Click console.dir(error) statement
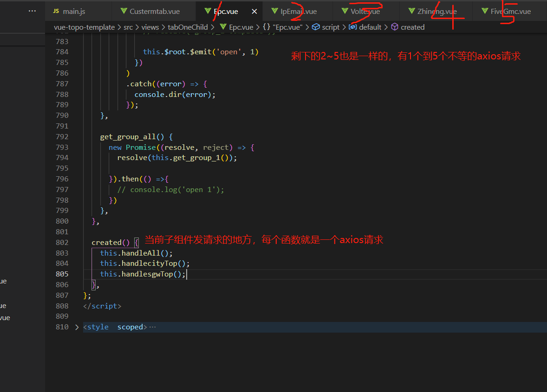This screenshot has height=392, width=547. [175, 95]
